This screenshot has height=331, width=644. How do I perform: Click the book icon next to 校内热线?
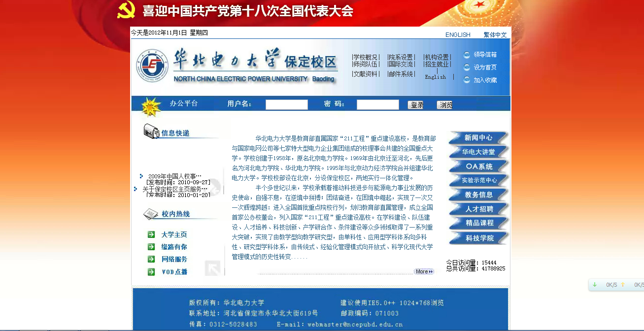150,214
